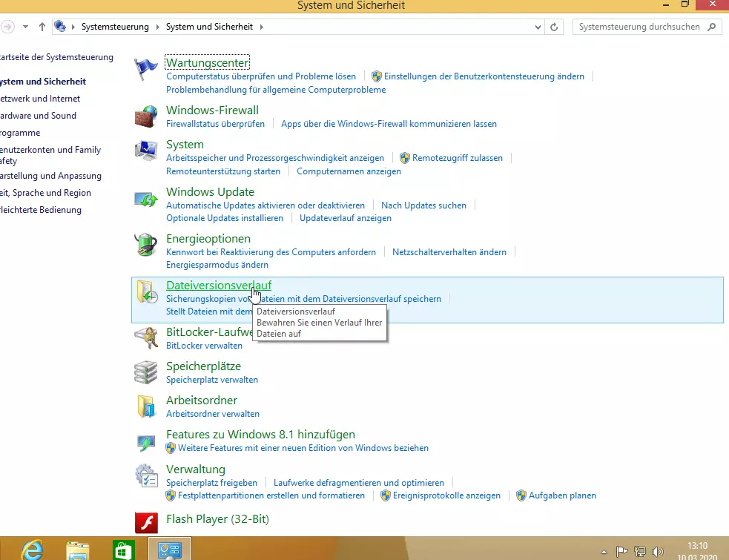Open the Dateiversionsverlauf heading link
This screenshot has height=560, width=729.
[219, 285]
